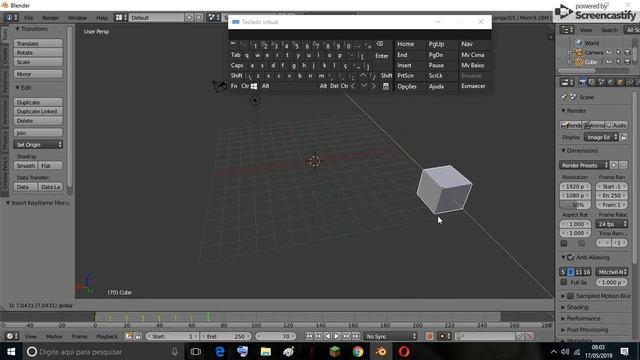
Task: Open the Constraints properties tab icon
Action: (x=630, y=82)
